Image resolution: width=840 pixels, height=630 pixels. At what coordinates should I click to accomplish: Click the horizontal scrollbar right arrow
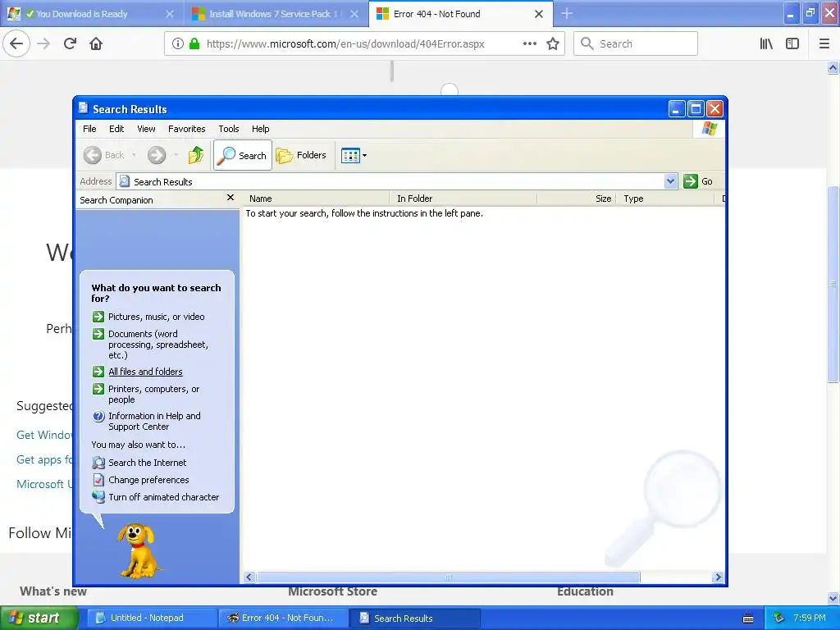[718, 577]
